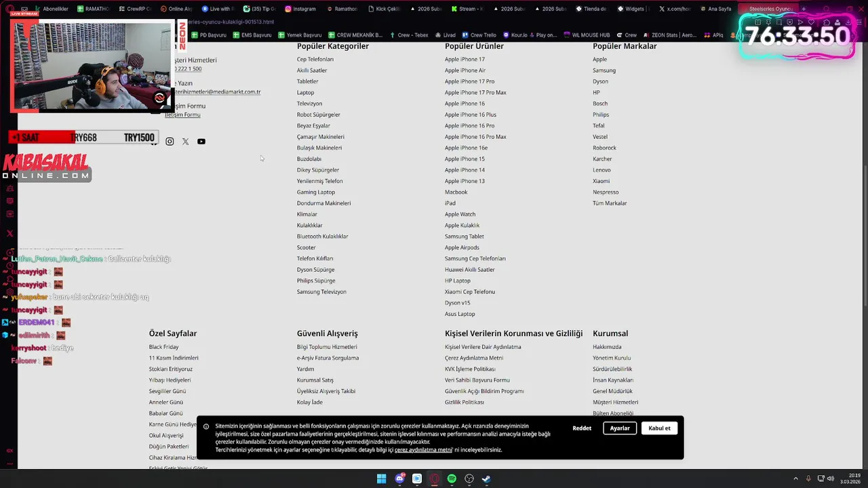Open the Apple Airpods product link
The width and height of the screenshot is (868, 488).
click(462, 248)
